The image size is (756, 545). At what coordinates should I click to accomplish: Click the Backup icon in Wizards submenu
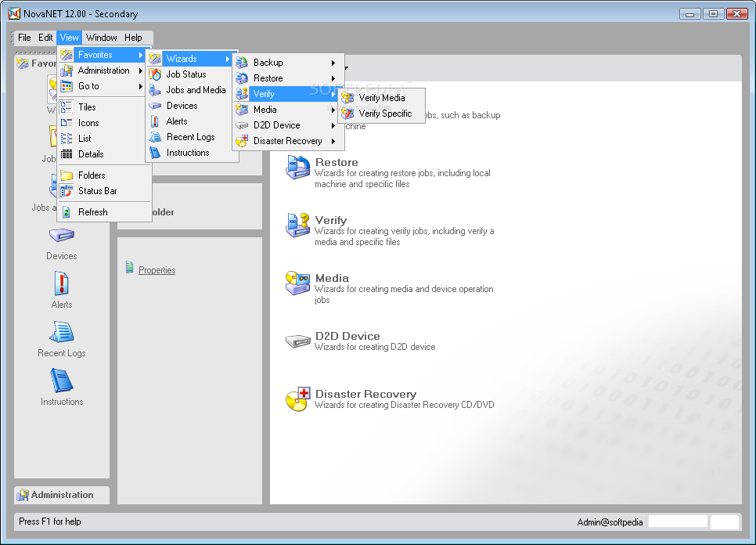click(x=242, y=63)
